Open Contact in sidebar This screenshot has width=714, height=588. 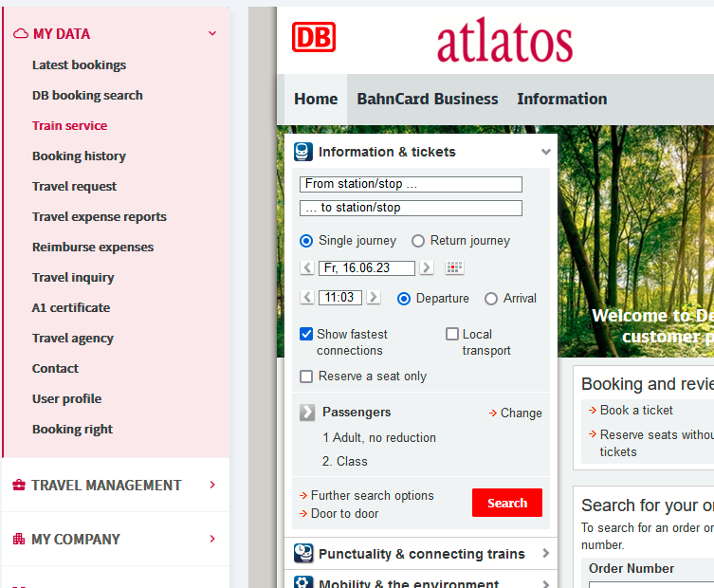tap(55, 369)
